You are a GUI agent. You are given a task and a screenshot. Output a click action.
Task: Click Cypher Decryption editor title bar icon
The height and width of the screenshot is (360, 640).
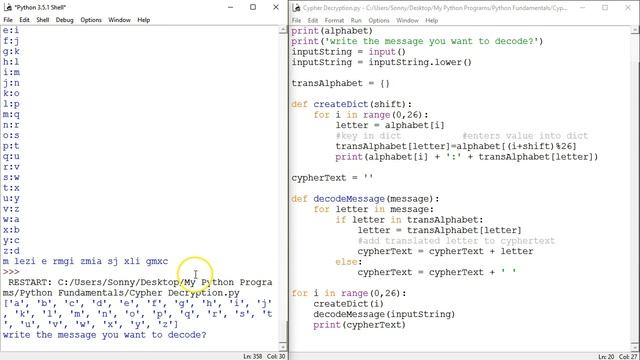click(296, 7)
